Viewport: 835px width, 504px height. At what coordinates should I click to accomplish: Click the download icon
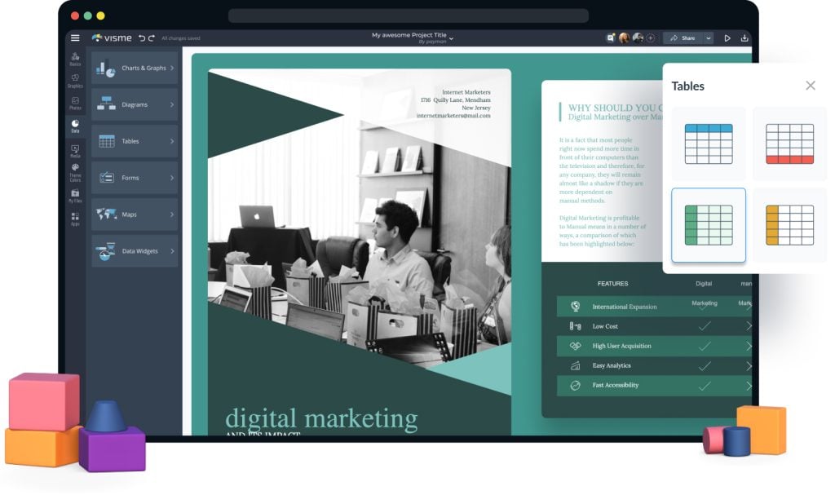pyautogui.click(x=744, y=38)
